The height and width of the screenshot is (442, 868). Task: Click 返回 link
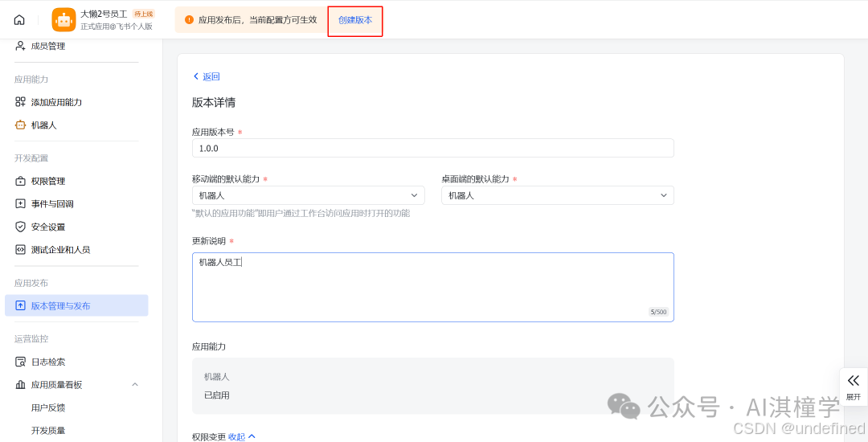pos(211,76)
